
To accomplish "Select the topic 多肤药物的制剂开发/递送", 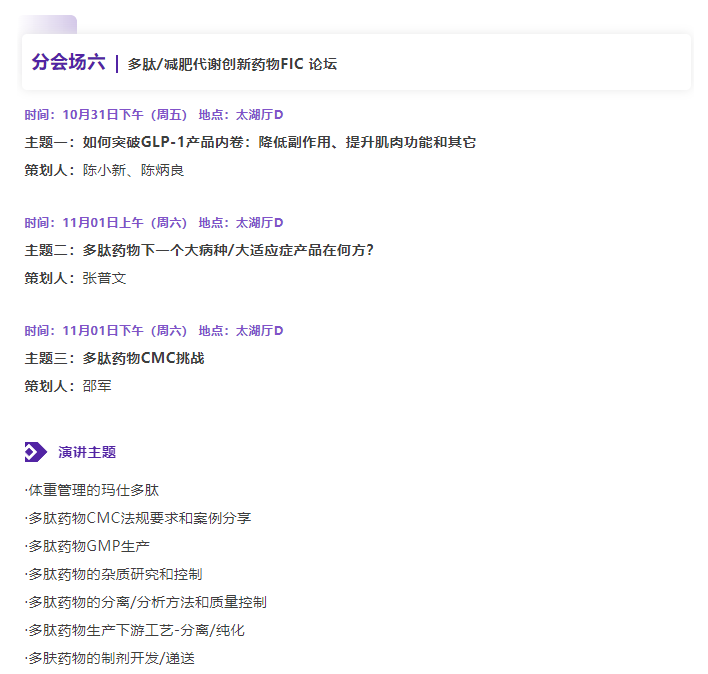I will [109, 658].
